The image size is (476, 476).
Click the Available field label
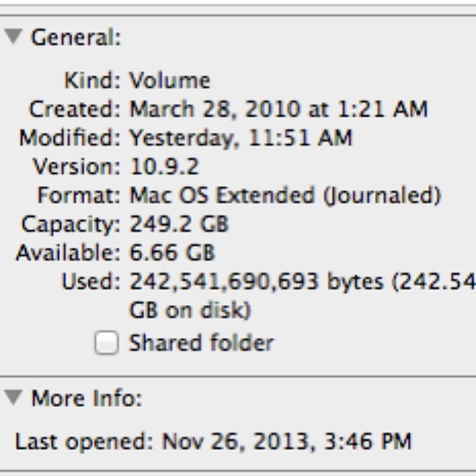(68, 253)
